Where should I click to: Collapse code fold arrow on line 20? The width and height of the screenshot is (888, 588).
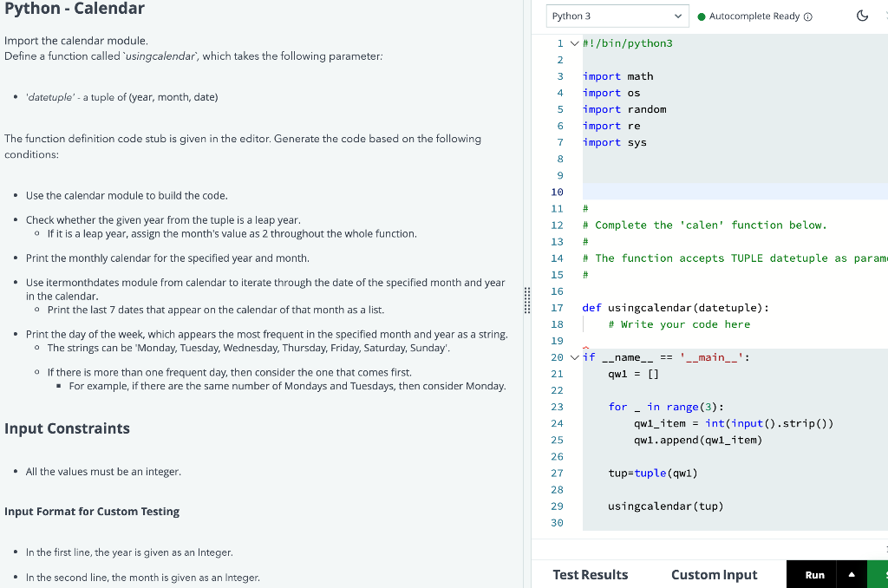[574, 357]
